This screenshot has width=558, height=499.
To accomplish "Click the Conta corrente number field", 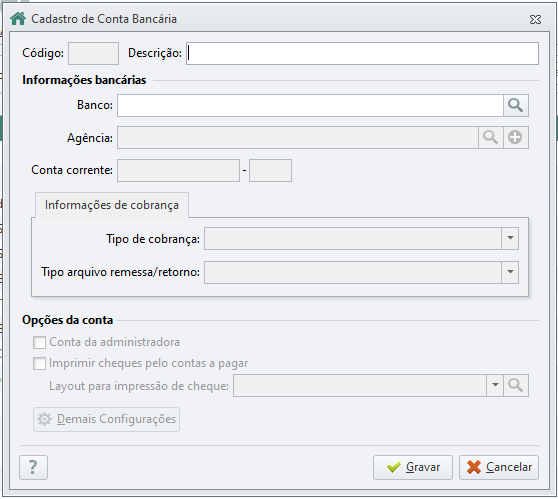I will [x=178, y=170].
